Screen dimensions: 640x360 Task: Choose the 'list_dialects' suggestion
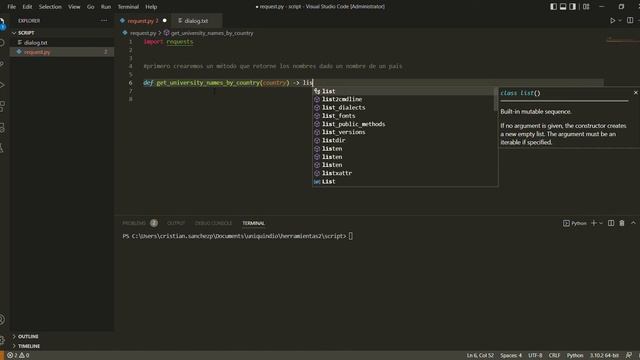[x=405, y=107]
